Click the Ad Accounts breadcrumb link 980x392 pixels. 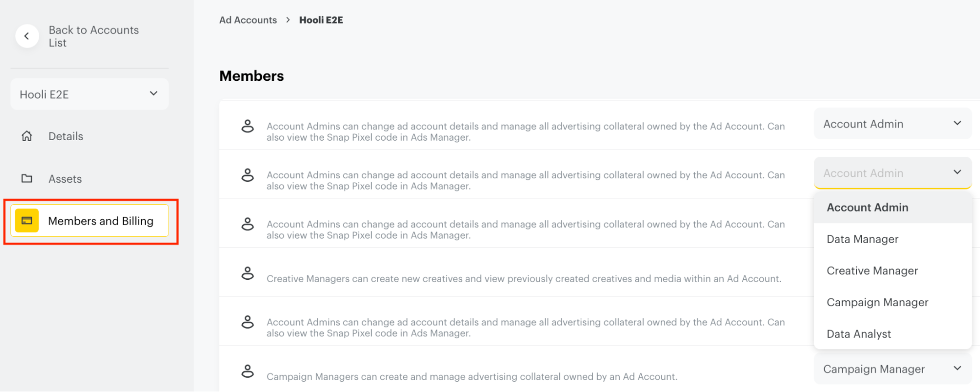click(x=248, y=20)
